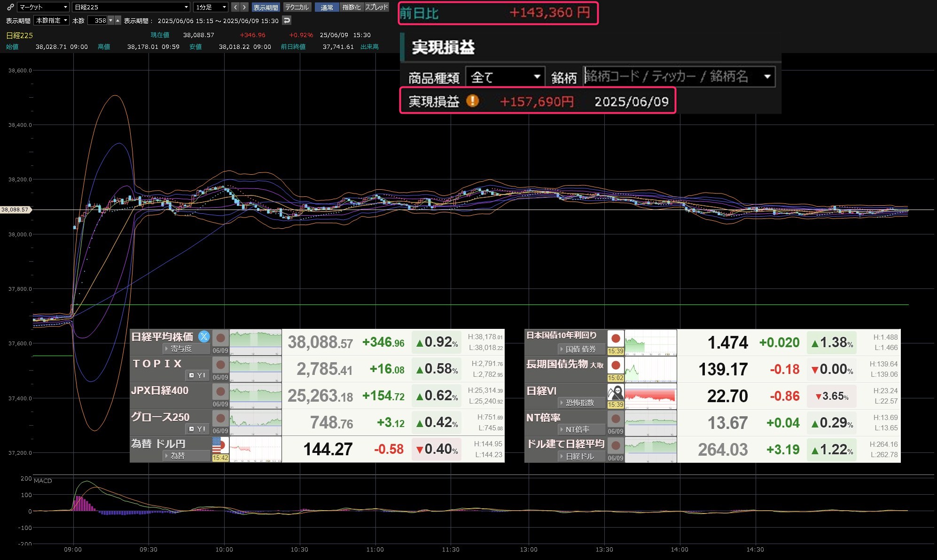Click the 本数 input field showing 358
Viewport: 937px width, 560px height.
click(x=97, y=20)
